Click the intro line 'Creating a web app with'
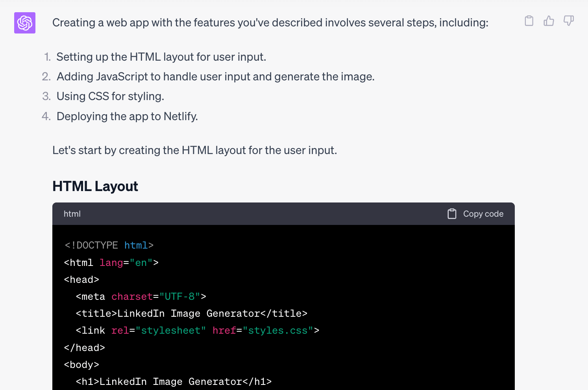Screen dimensions: 588x390 point(270,23)
